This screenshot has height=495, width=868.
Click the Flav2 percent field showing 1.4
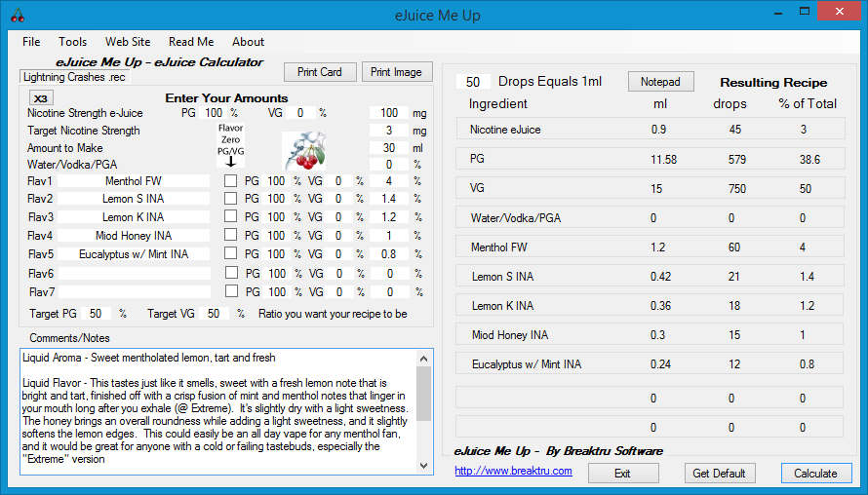[x=389, y=199]
